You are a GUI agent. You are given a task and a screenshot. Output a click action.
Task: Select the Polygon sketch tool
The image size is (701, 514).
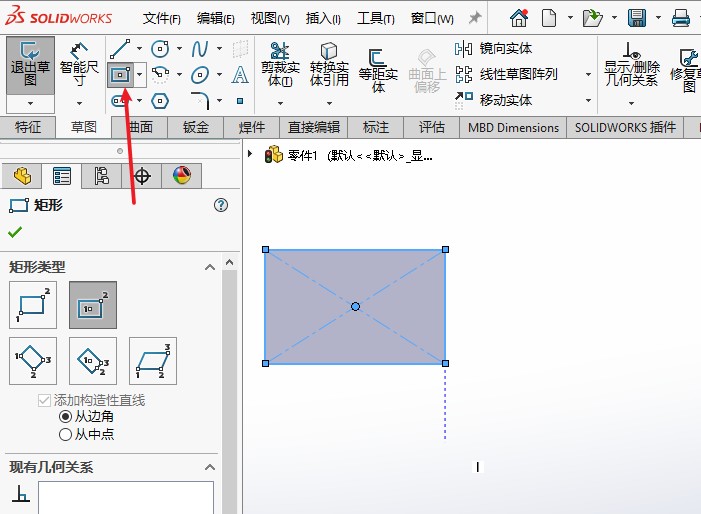160,100
